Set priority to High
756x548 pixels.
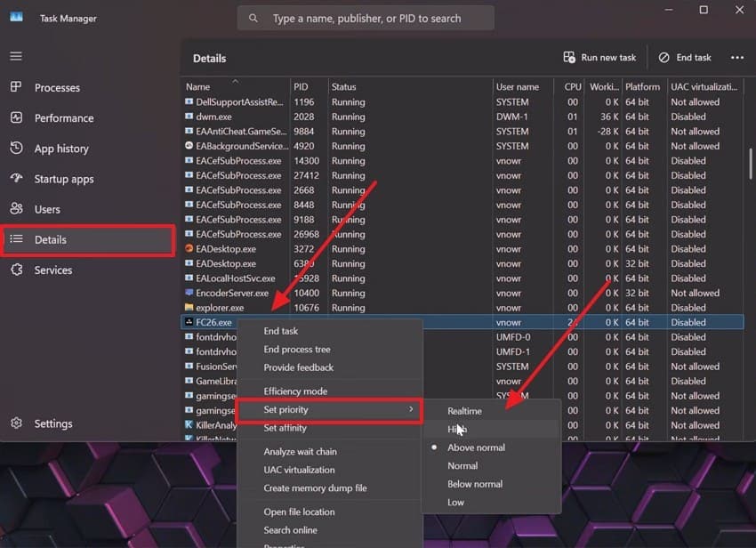click(457, 430)
